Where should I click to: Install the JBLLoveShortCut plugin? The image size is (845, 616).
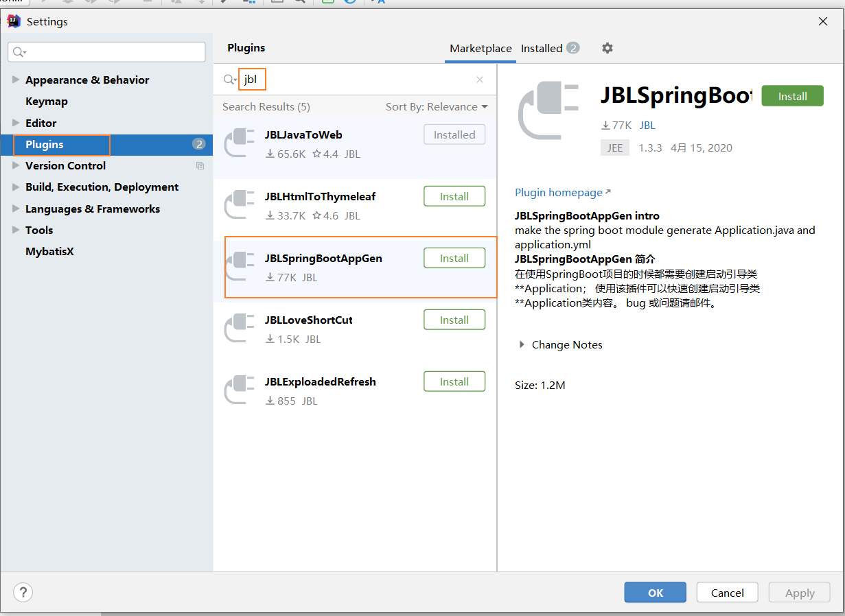coord(454,320)
